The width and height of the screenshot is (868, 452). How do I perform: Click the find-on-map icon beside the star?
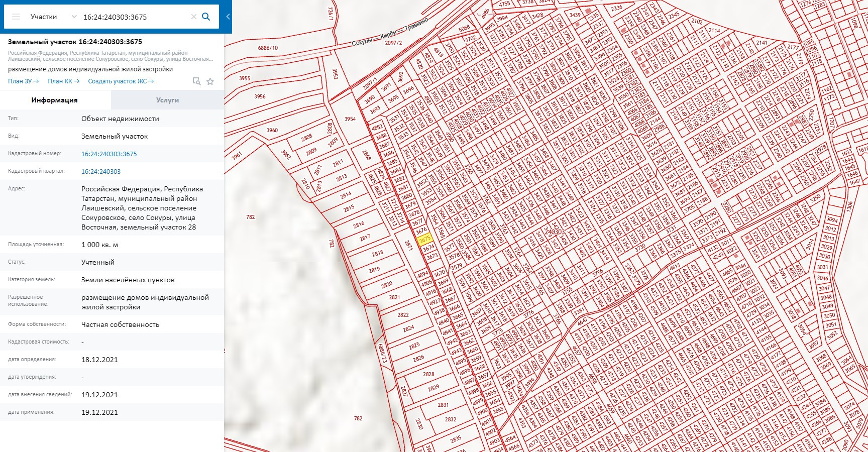click(x=197, y=81)
